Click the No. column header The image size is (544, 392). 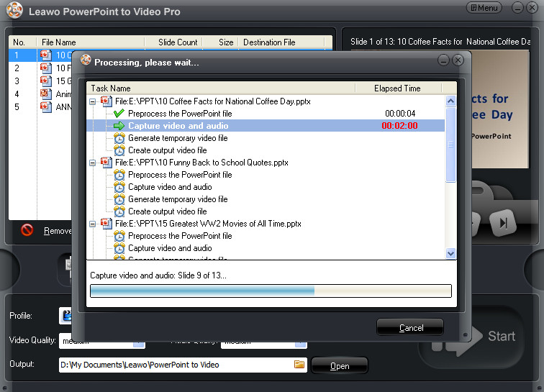point(22,42)
